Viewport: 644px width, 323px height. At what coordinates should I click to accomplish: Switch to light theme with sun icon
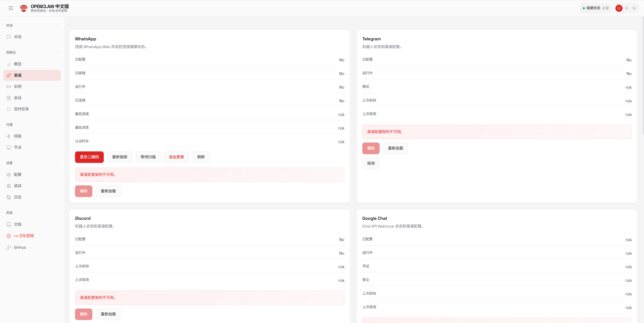point(627,8)
